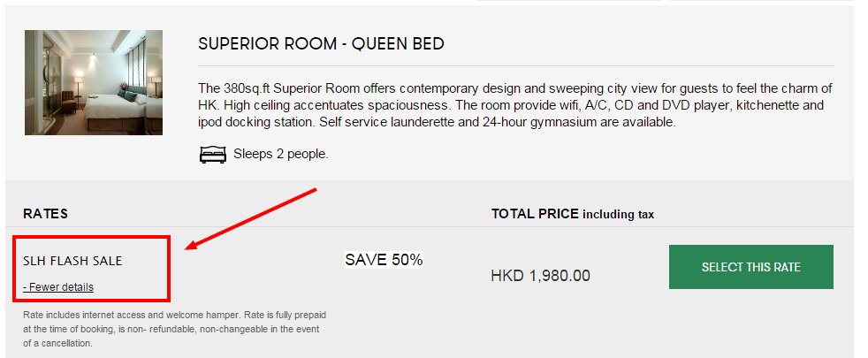The height and width of the screenshot is (358, 868).
Task: Click the red arrow annotation
Action: [250, 219]
